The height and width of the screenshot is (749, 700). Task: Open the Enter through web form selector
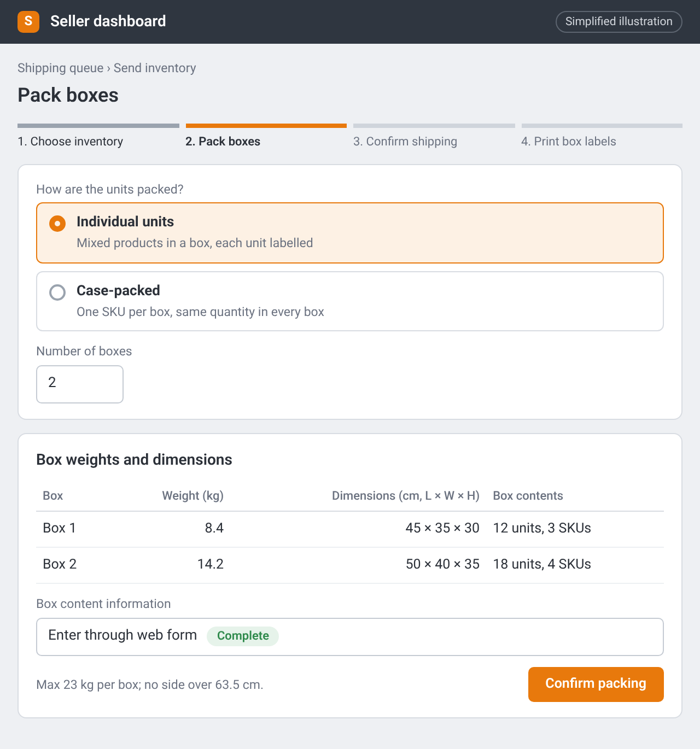[350, 637]
